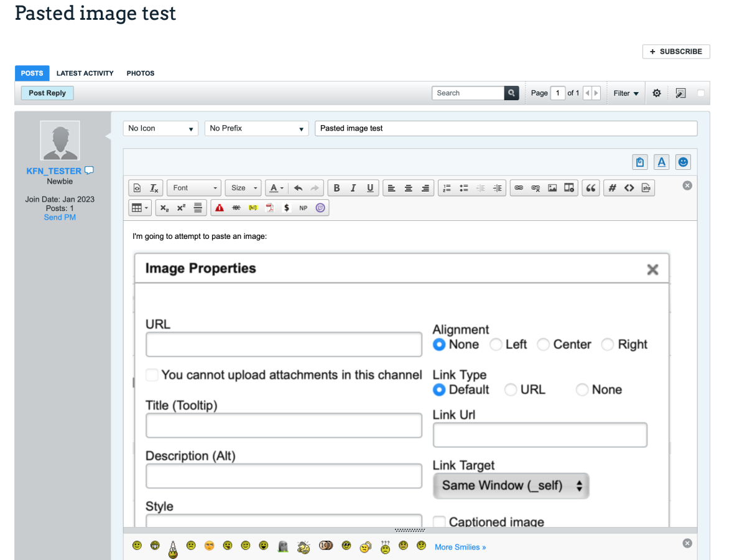The height and width of the screenshot is (560, 742).
Task: Click the PDF icon in toolbar
Action: 270,208
